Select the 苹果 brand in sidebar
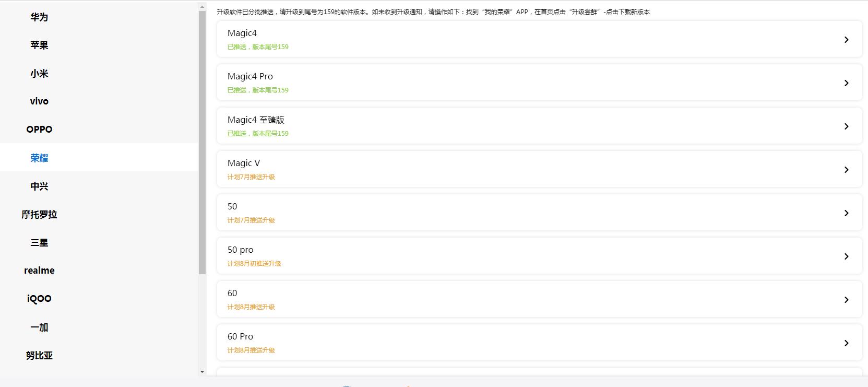This screenshot has height=387, width=868. 39,45
